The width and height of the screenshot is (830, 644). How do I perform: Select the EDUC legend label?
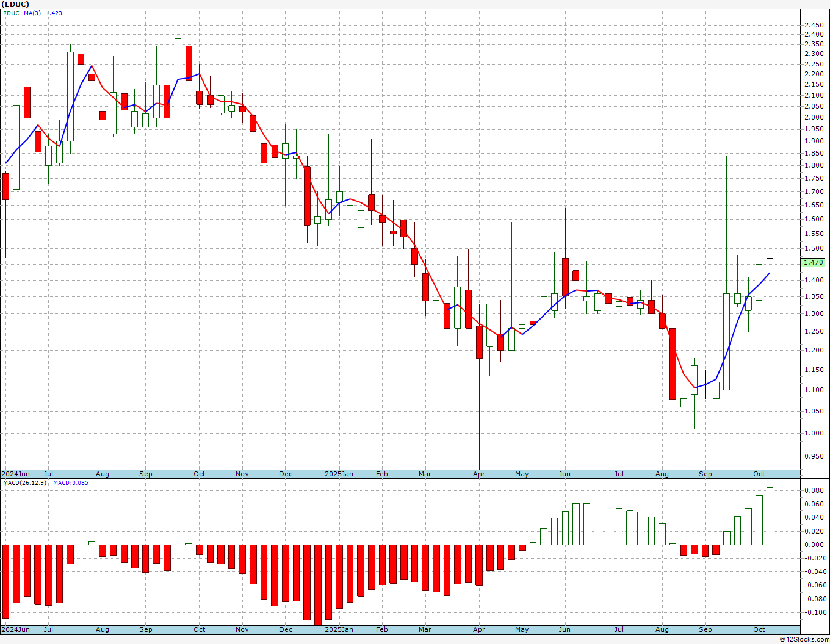12,13
